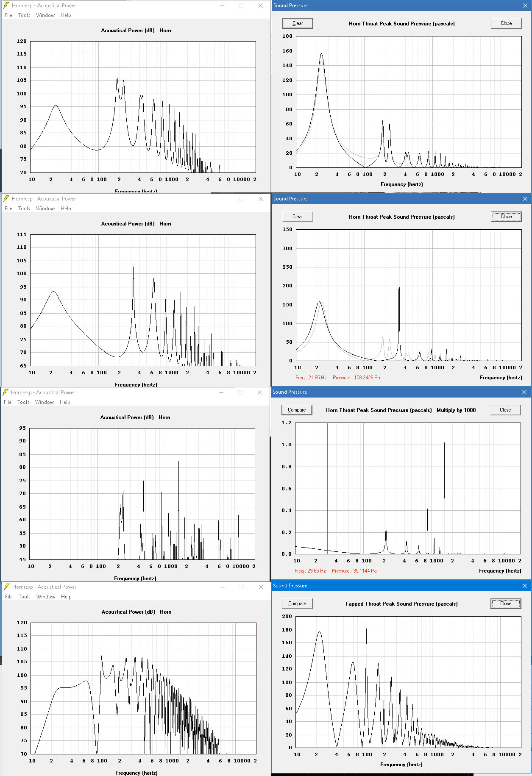Click the 'Freq : 29.65 Hz' readout

coord(310,571)
